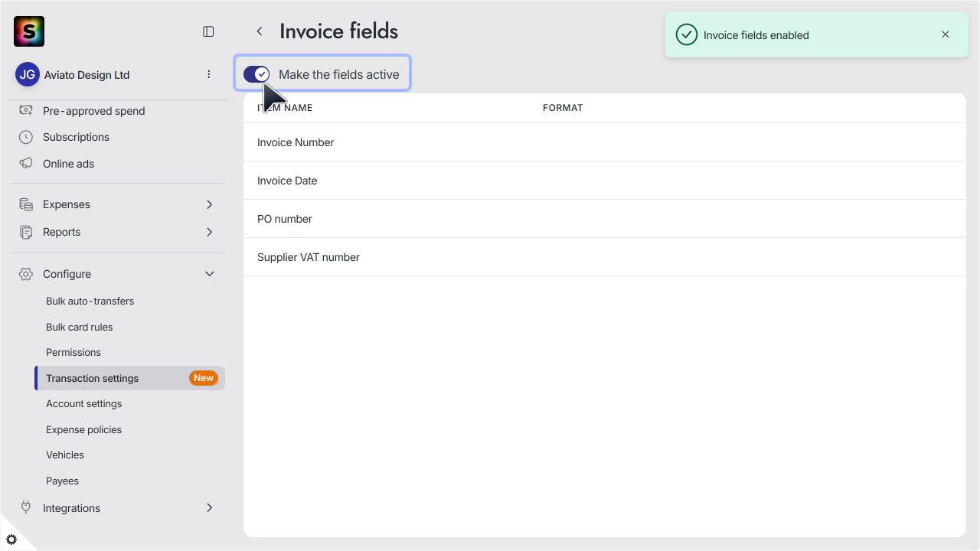Open Vehicles settings
Screen dimensions: 980x551
click(x=65, y=455)
